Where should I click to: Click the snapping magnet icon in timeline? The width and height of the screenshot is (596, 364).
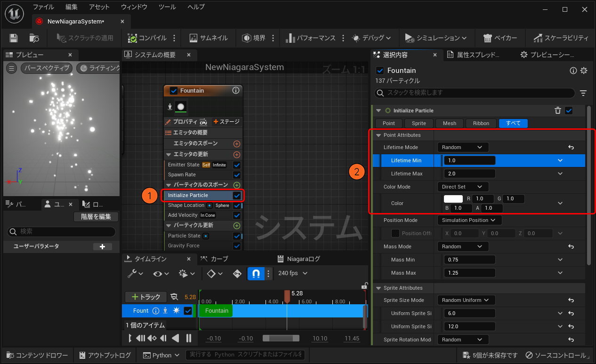coord(256,273)
